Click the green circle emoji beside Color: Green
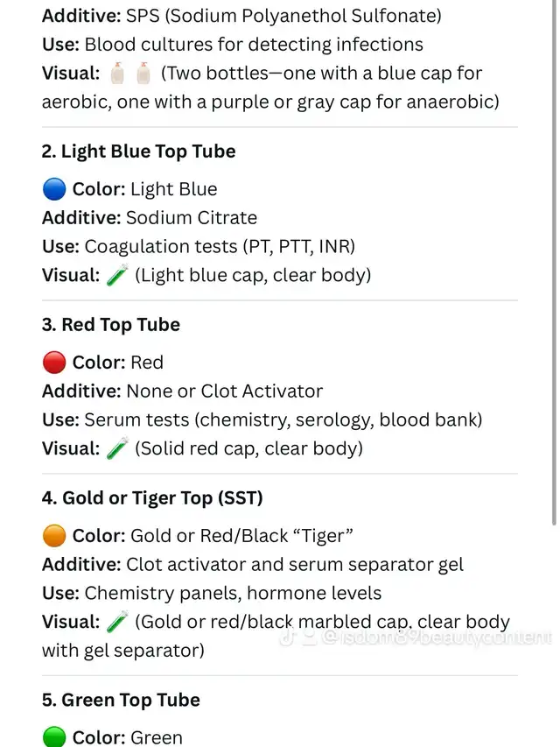560x747 pixels. (54, 736)
